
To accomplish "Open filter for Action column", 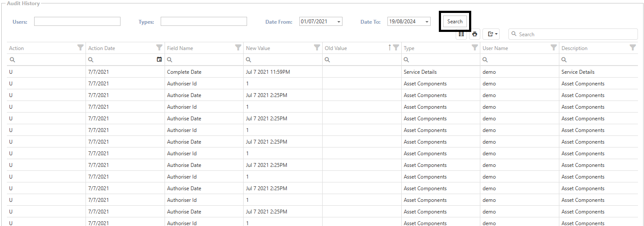I will [x=80, y=48].
